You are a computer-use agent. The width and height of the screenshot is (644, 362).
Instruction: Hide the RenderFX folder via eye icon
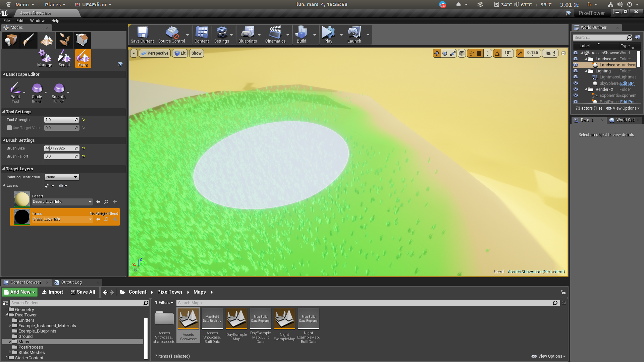(x=576, y=89)
